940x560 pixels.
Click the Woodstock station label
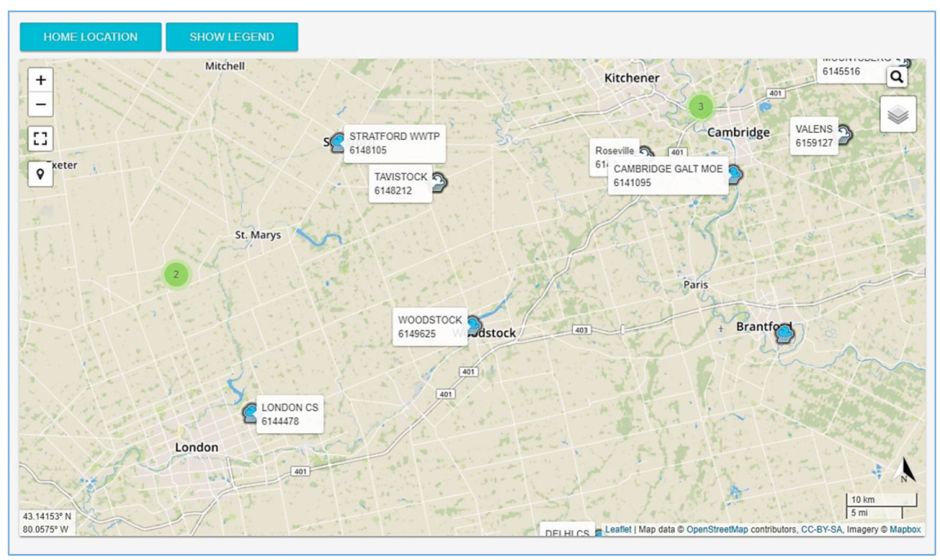click(430, 327)
